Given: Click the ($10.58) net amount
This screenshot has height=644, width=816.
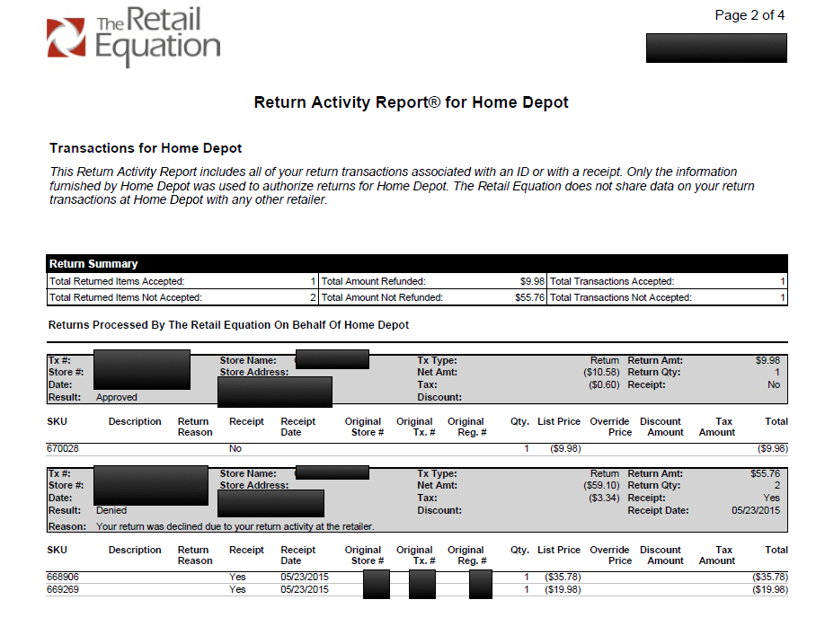Looking at the screenshot, I should click(601, 373).
